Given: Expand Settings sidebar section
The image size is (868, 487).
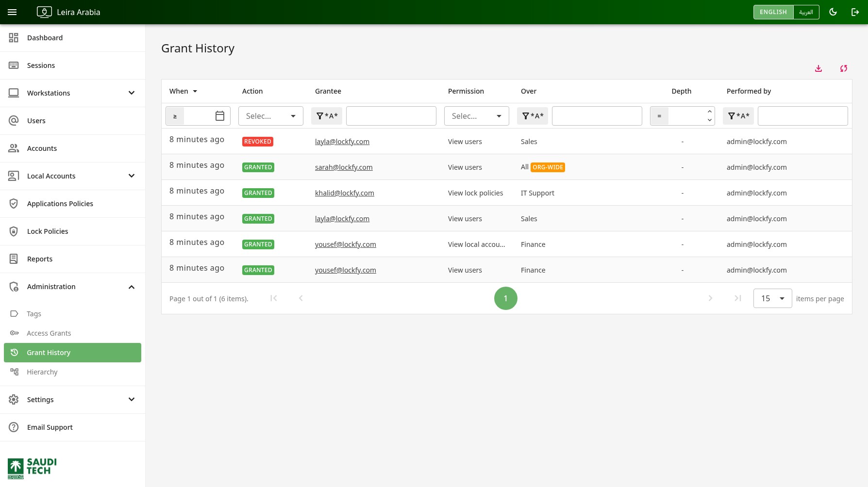Looking at the screenshot, I should (x=72, y=400).
